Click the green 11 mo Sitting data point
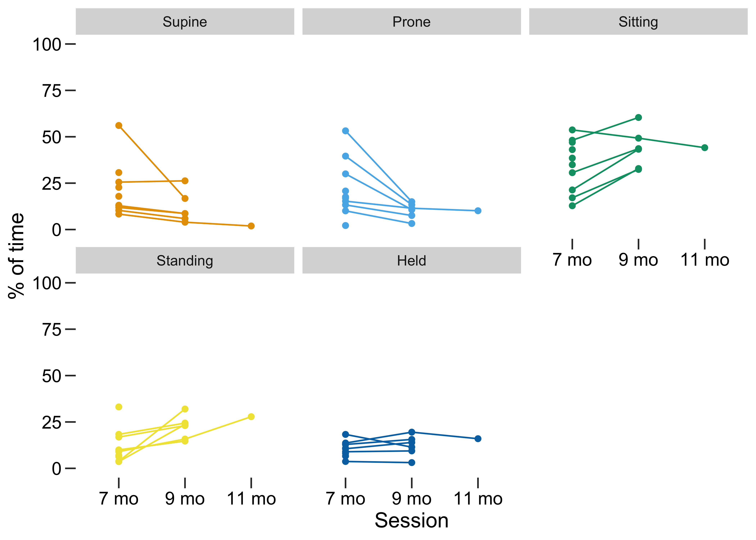This screenshot has width=756, height=540. pos(705,148)
